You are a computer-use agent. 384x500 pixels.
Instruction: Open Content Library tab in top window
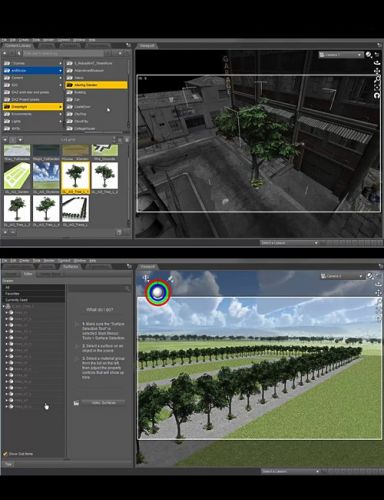(x=18, y=46)
